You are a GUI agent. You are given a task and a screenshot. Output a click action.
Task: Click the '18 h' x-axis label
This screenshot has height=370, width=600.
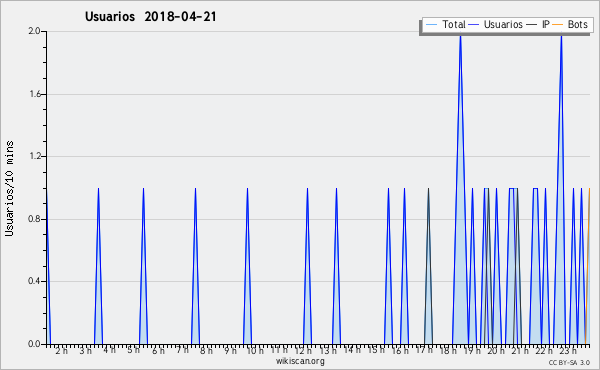point(448,351)
